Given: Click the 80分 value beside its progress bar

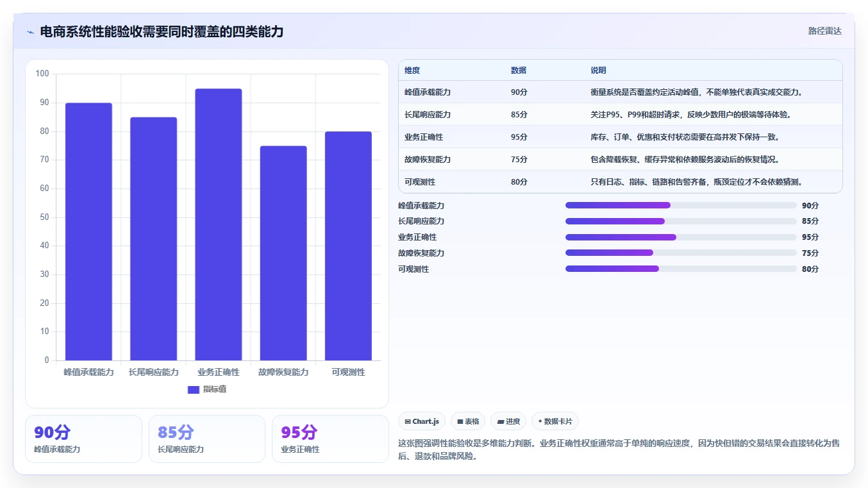Looking at the screenshot, I should click(810, 269).
